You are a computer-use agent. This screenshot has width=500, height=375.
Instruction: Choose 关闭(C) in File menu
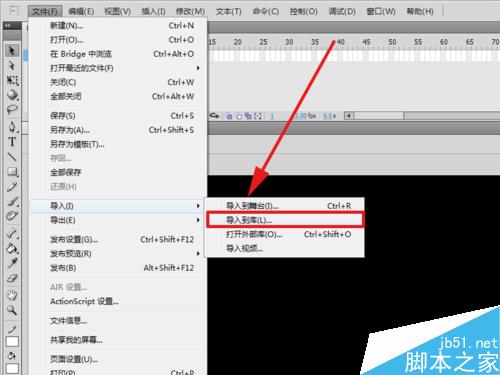[x=118, y=82]
